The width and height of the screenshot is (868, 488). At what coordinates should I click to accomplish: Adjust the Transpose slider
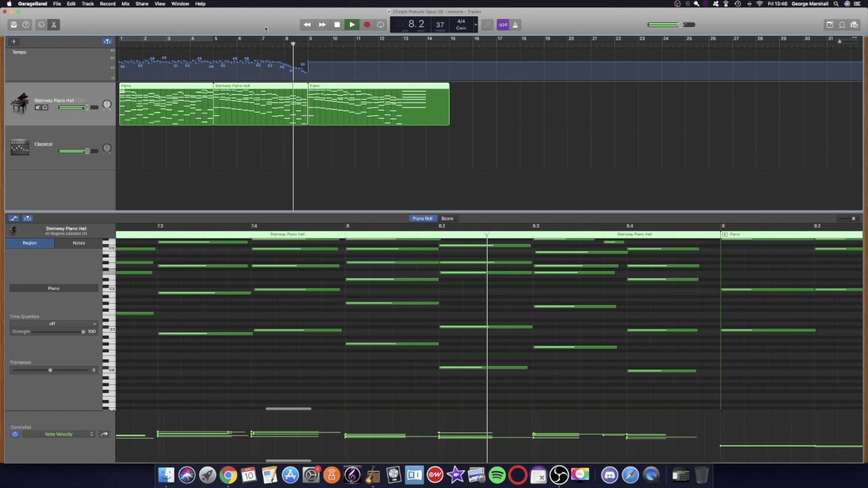point(50,370)
